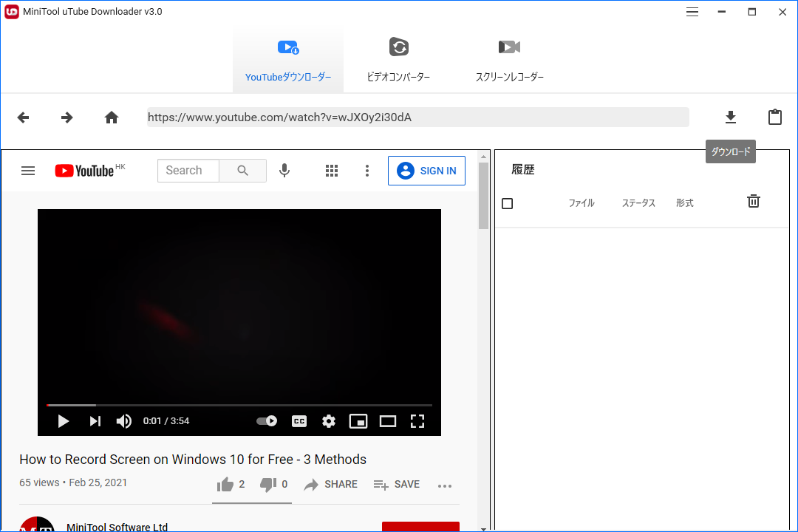The image size is (798, 532).
Task: Open the YouTube apps grid icon
Action: [331, 171]
